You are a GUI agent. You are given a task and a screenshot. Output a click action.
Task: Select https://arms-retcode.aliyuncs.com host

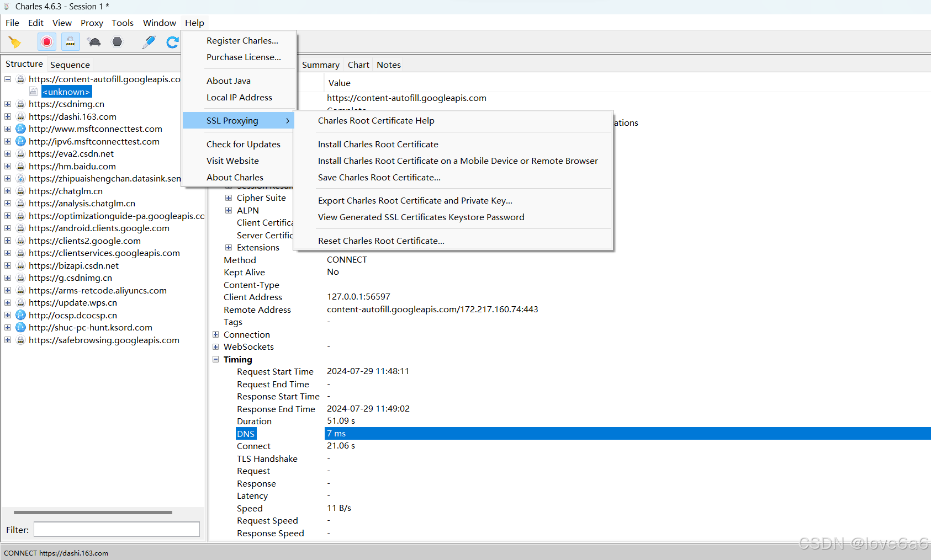tap(98, 290)
